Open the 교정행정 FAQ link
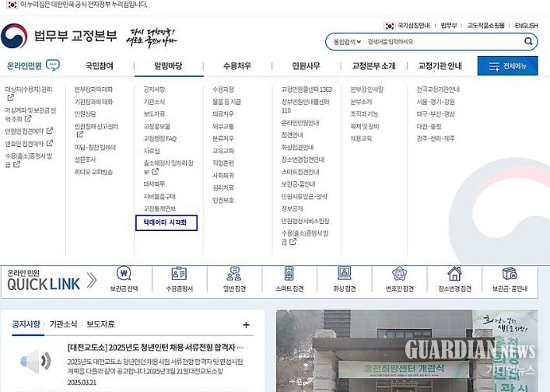550x392 pixels. tap(160, 138)
